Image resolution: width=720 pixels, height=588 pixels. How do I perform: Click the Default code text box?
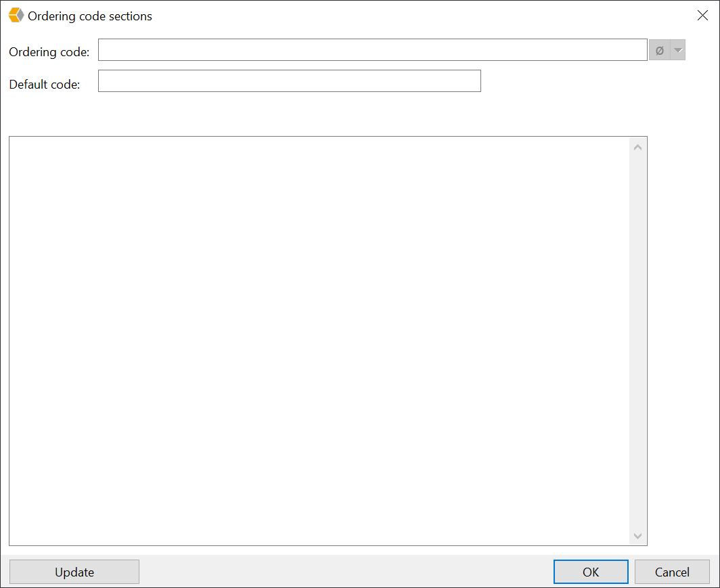pos(289,81)
